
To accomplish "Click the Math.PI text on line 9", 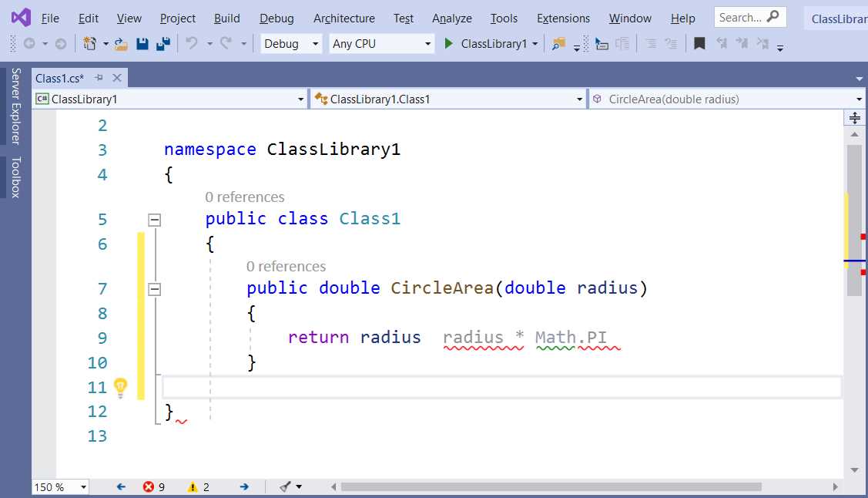I will [x=571, y=338].
